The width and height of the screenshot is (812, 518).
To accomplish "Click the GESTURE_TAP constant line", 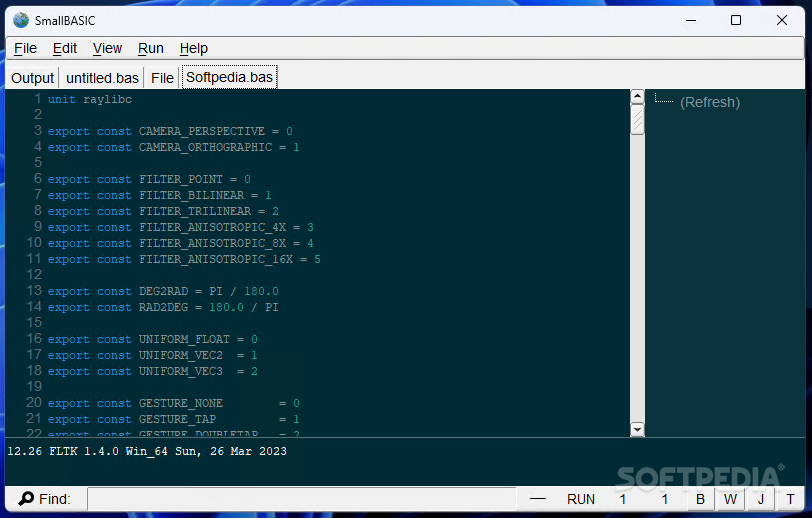I will (x=173, y=419).
